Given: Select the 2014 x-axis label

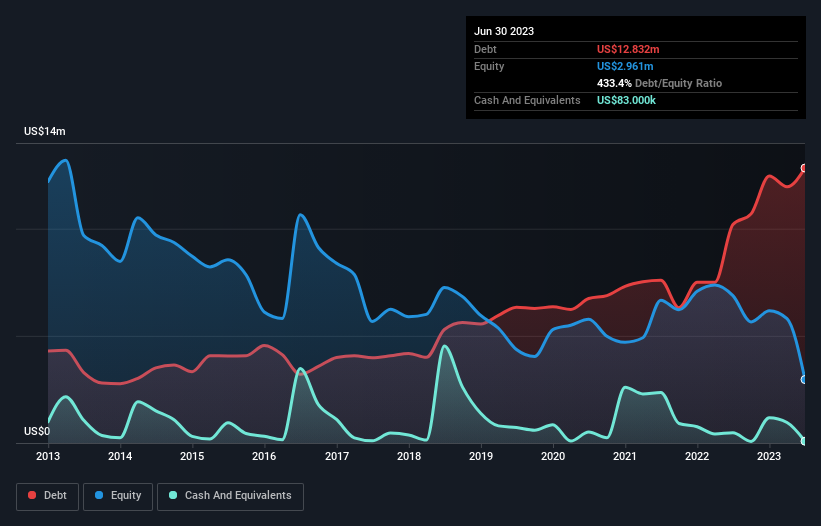Looking at the screenshot, I should tap(120, 456).
